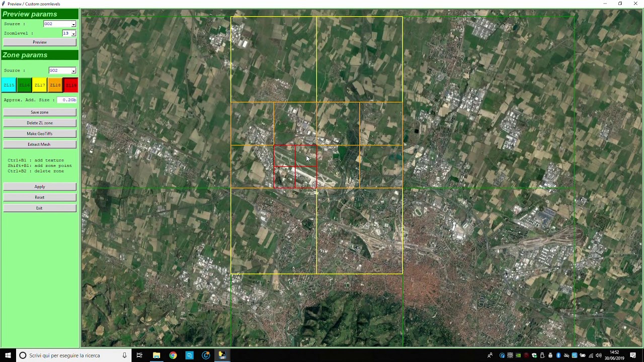Click the red ZL19 zone over the airport
The height and width of the screenshot is (362, 644).
coord(295,166)
